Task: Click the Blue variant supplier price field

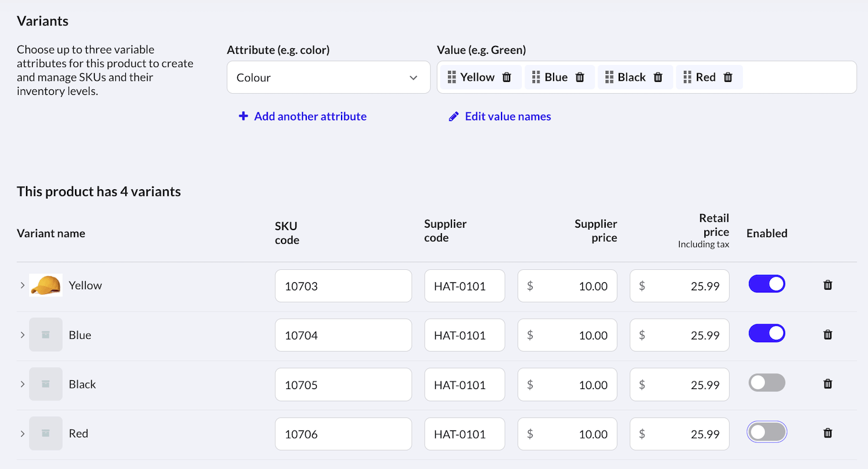Action: [567, 335]
